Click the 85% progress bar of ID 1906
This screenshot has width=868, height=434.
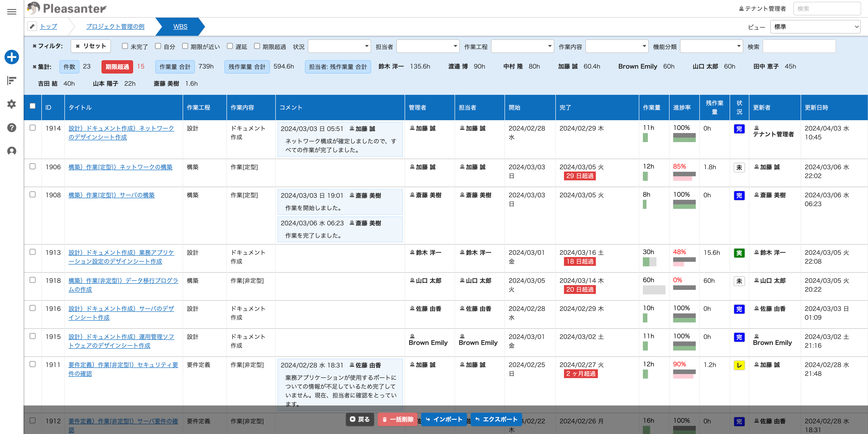click(x=684, y=176)
